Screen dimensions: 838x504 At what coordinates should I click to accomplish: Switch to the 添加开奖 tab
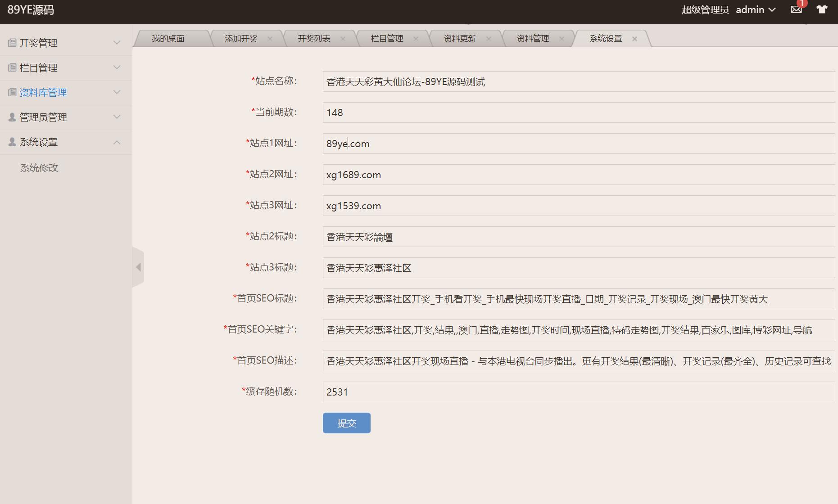tap(241, 39)
